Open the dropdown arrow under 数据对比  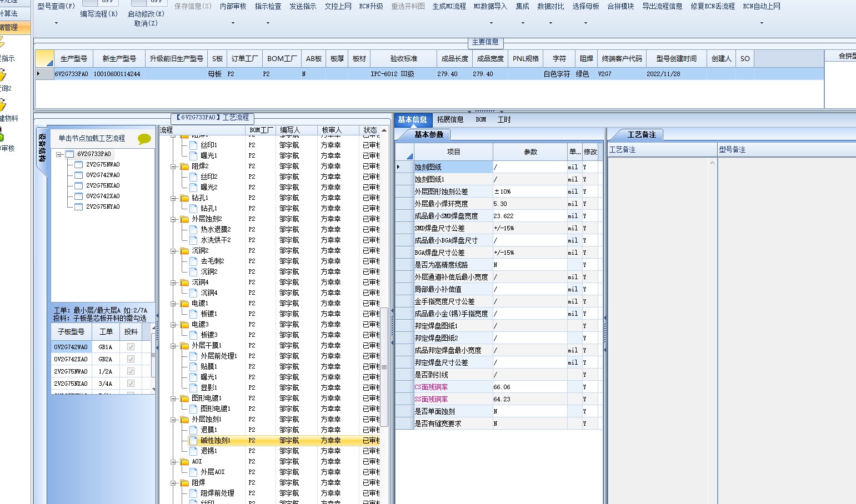tap(550, 23)
